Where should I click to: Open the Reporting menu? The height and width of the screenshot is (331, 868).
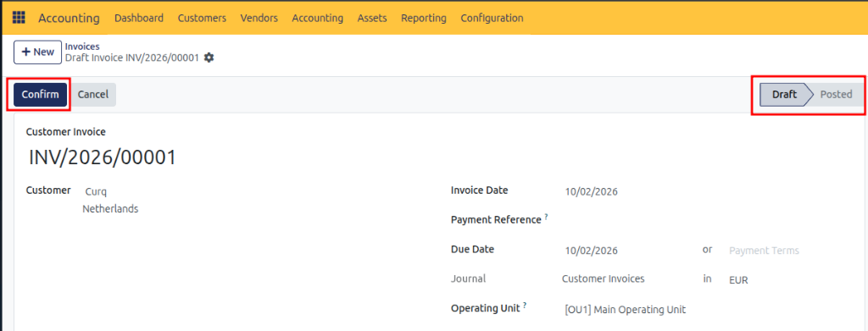(424, 19)
